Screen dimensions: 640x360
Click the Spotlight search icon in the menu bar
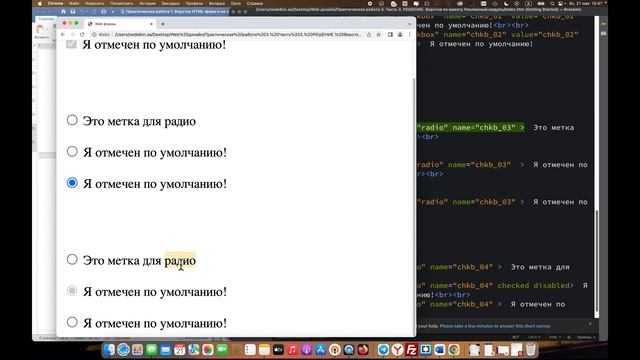point(552,4)
